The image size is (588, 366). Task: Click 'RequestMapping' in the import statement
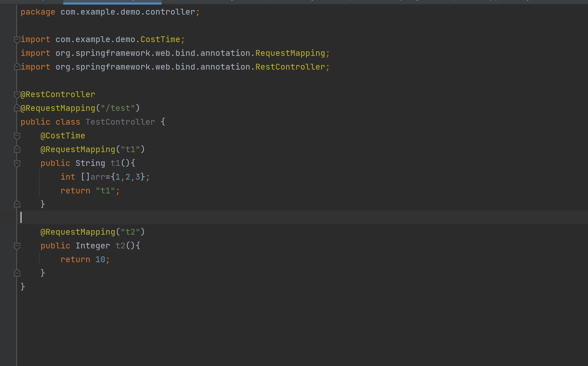click(x=290, y=53)
